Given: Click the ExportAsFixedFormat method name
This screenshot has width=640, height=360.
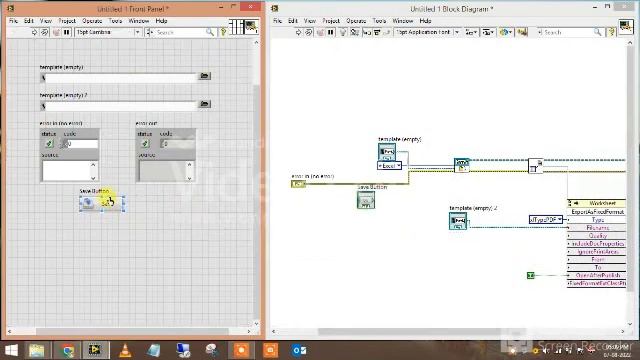Looking at the screenshot, I should tap(598, 212).
